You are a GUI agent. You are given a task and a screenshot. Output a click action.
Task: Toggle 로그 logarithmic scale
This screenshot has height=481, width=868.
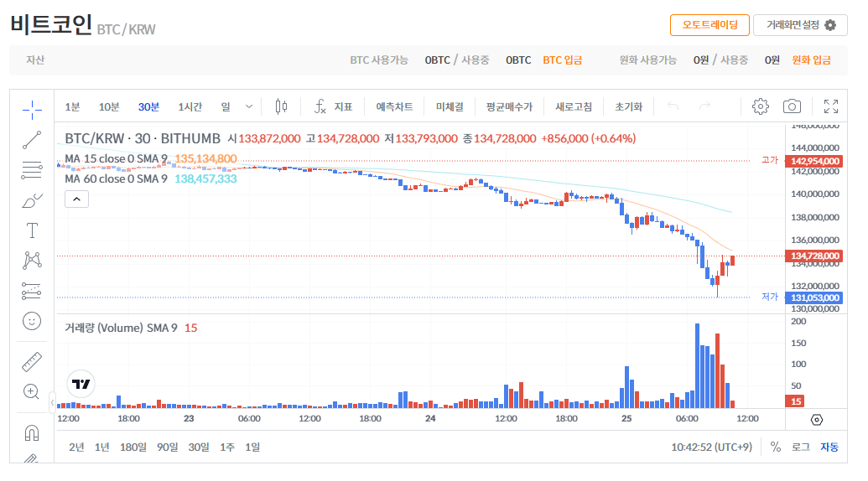tap(800, 447)
